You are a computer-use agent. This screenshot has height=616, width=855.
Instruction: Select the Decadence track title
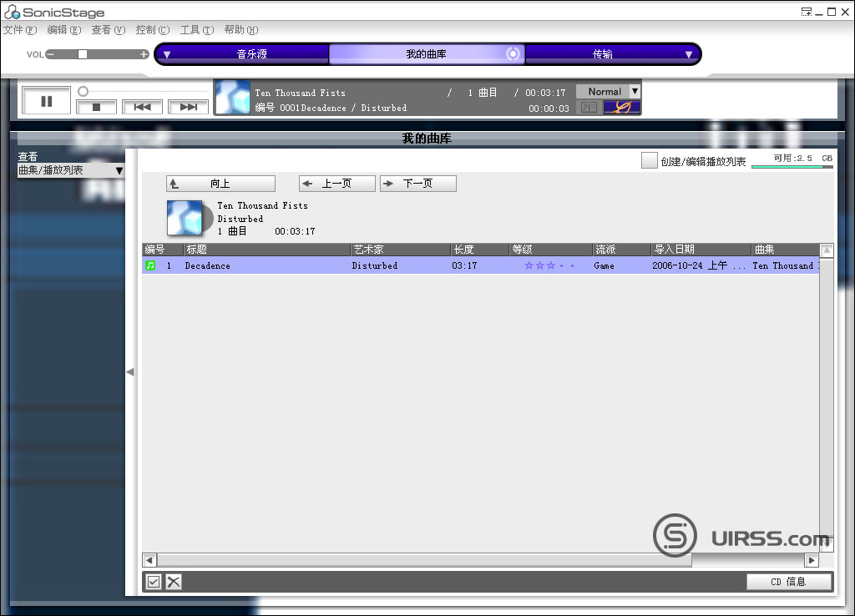pyautogui.click(x=207, y=265)
